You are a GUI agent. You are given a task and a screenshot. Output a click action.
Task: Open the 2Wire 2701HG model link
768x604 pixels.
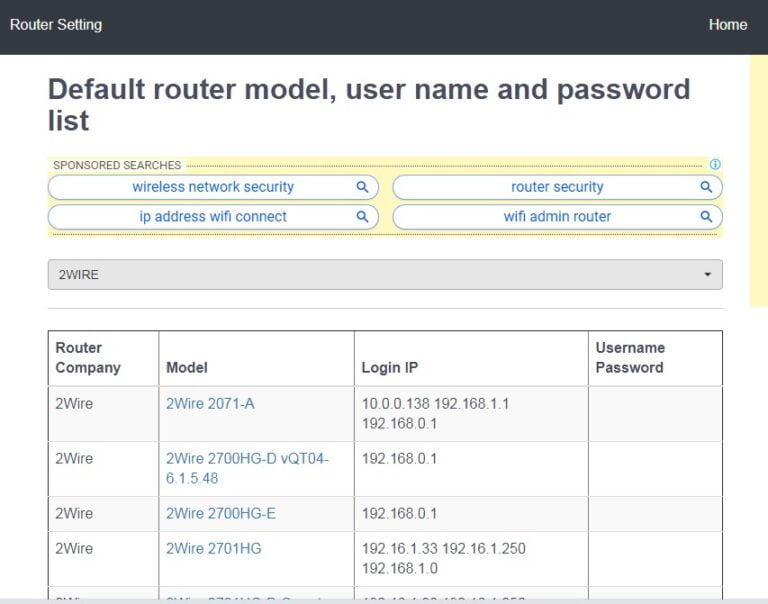point(214,549)
